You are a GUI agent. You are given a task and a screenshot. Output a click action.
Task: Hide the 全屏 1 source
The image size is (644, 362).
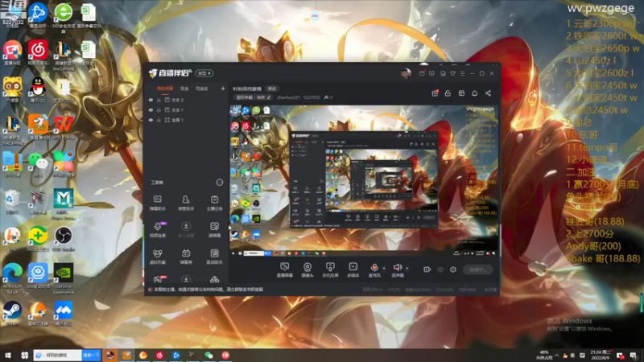pyautogui.click(x=151, y=120)
